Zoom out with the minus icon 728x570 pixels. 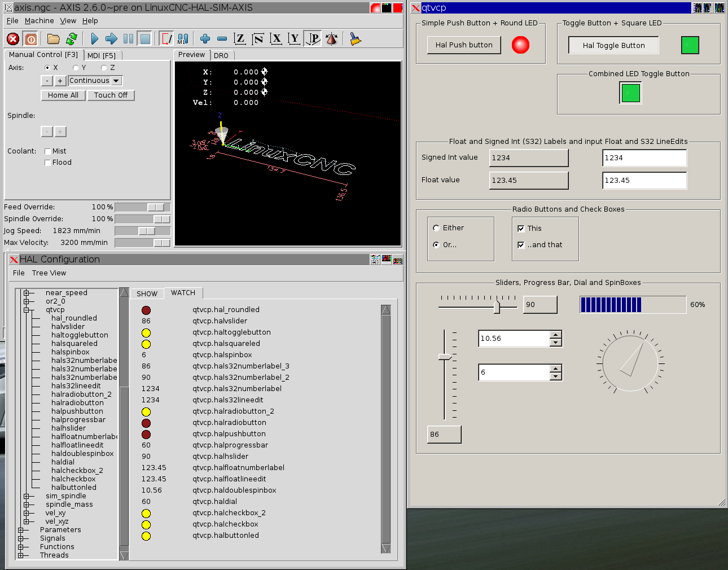(x=222, y=39)
